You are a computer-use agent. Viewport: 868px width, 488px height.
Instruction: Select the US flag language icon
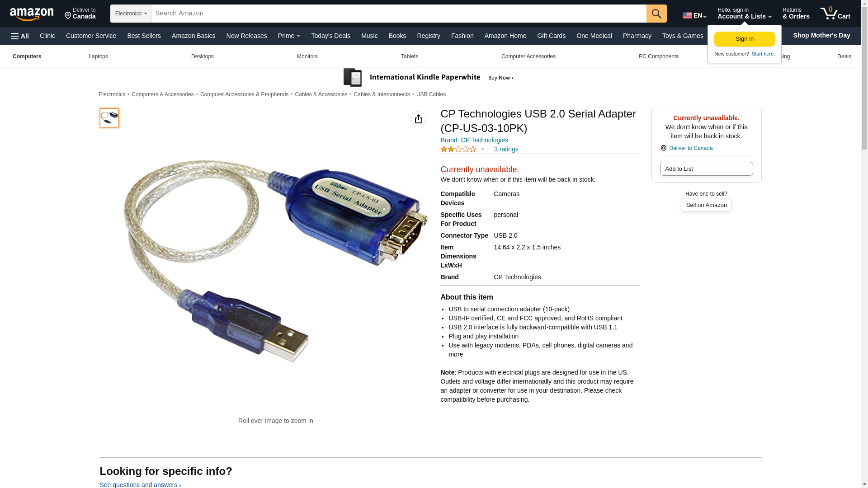tap(687, 15)
